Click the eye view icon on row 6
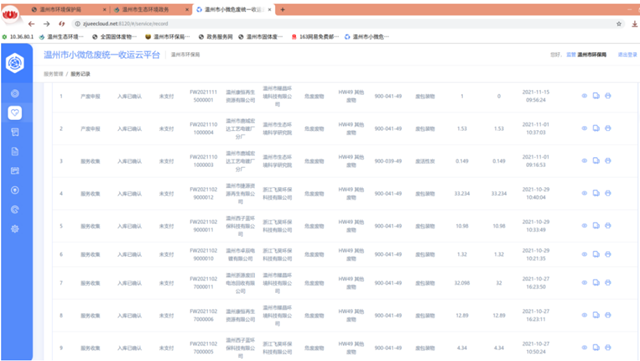 coord(584,254)
